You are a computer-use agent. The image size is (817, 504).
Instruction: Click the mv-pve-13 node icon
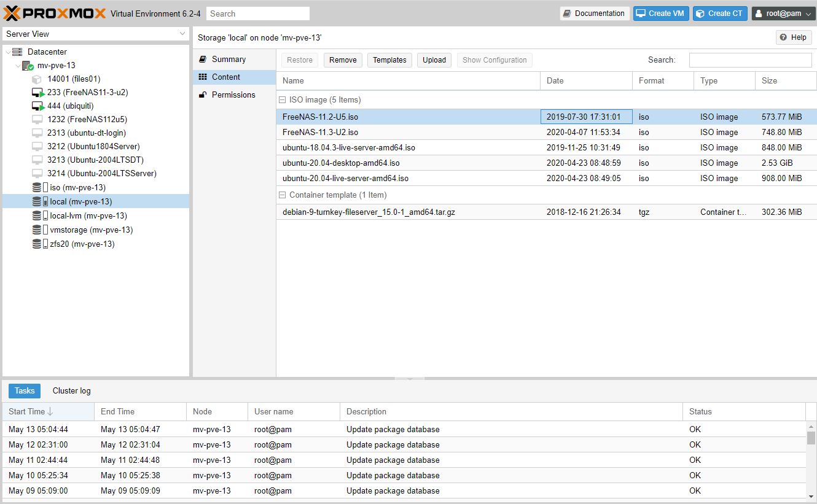tap(28, 66)
